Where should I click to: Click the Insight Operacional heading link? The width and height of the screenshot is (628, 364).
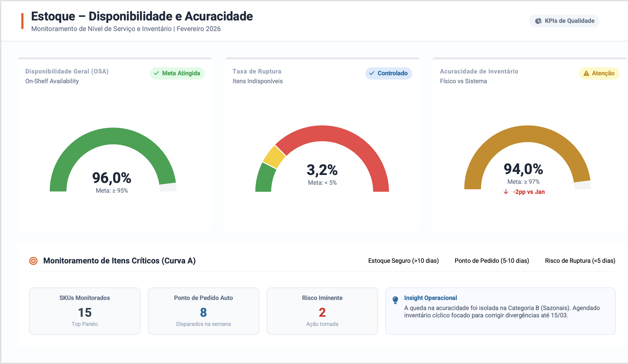430,298
